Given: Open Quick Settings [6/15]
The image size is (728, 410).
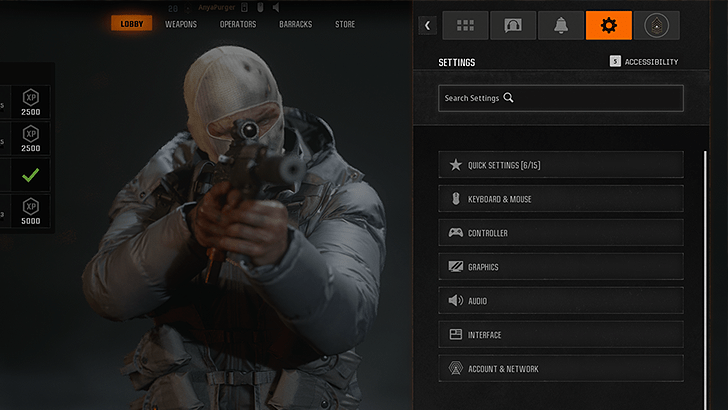Looking at the screenshot, I should pos(561,164).
